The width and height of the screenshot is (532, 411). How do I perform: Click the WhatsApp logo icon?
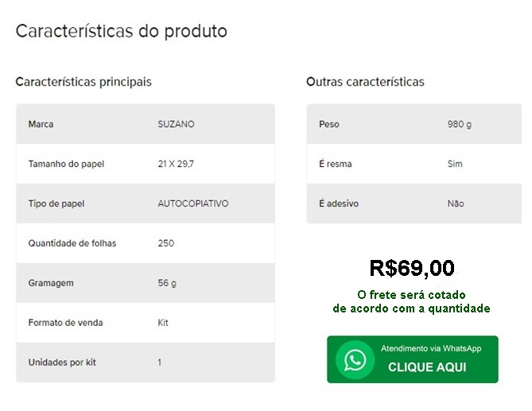(x=355, y=360)
